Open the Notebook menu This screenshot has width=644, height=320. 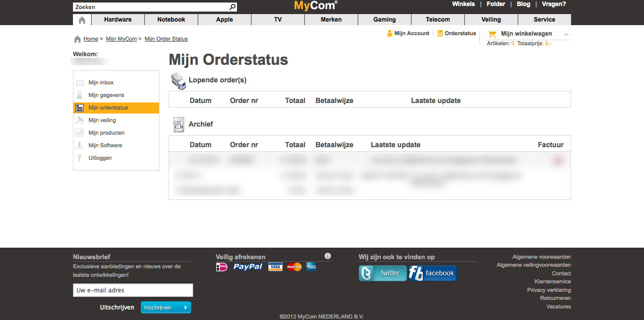[x=171, y=20]
